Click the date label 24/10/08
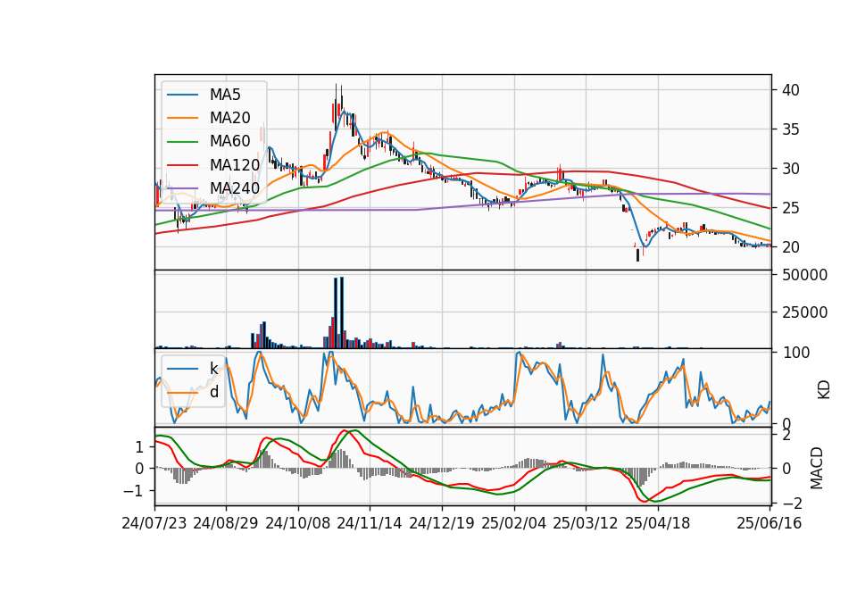 click(x=298, y=524)
